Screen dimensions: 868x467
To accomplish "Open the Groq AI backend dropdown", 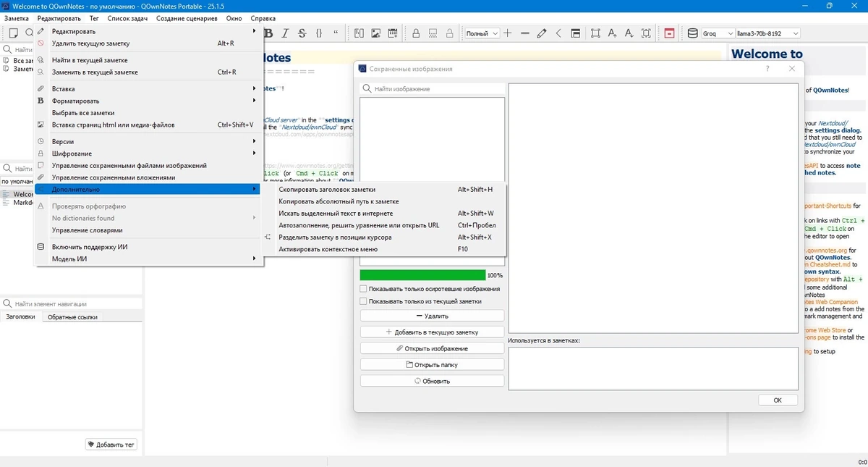I will pyautogui.click(x=718, y=33).
